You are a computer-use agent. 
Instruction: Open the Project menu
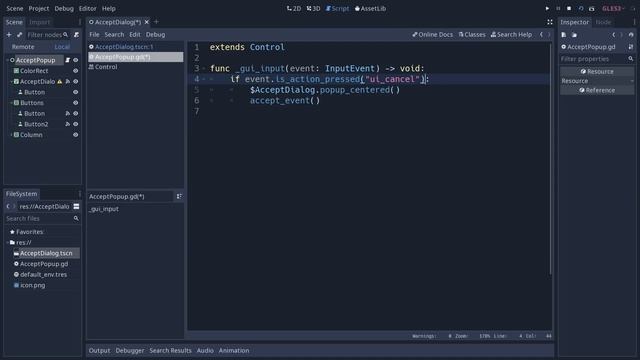click(39, 9)
